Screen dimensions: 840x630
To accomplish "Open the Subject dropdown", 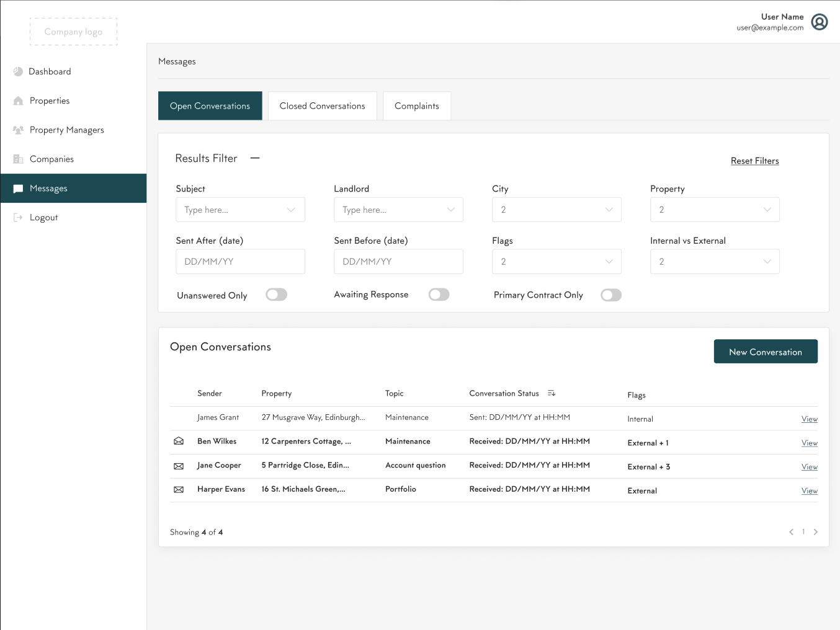I will pyautogui.click(x=240, y=210).
